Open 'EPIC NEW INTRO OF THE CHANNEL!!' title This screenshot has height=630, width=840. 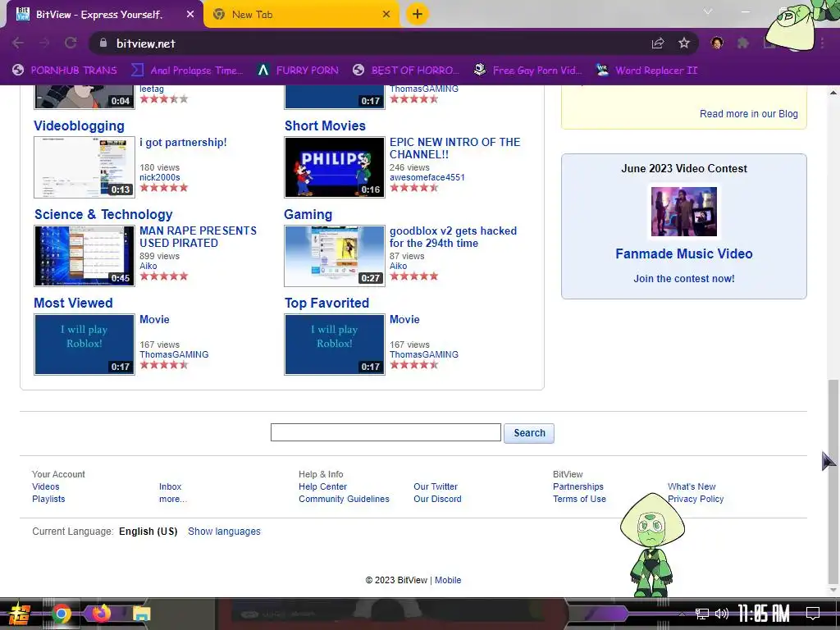pos(454,148)
